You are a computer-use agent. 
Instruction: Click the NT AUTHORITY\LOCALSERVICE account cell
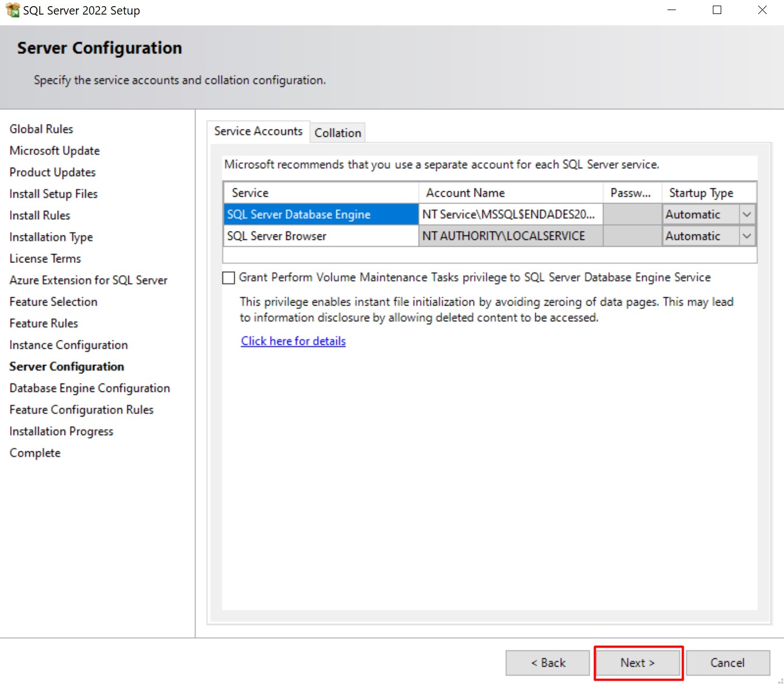tap(511, 236)
